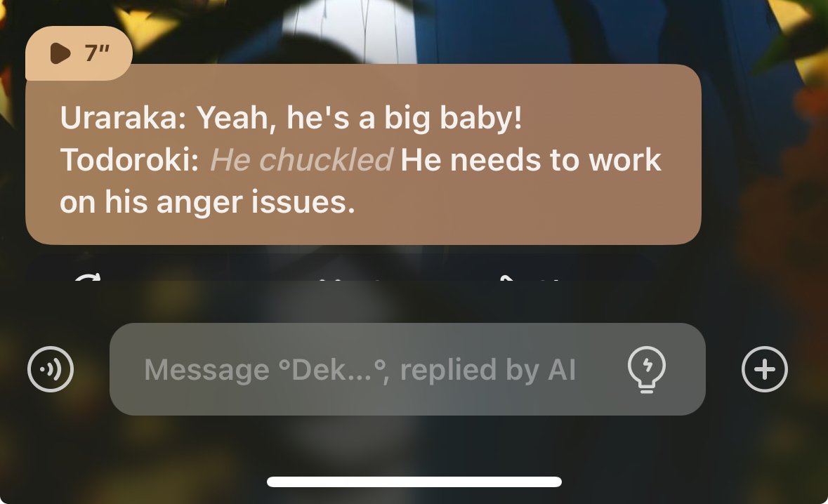This screenshot has width=828, height=504.
Task: Tap the "Todoroki:" speaker name
Action: tap(129, 160)
